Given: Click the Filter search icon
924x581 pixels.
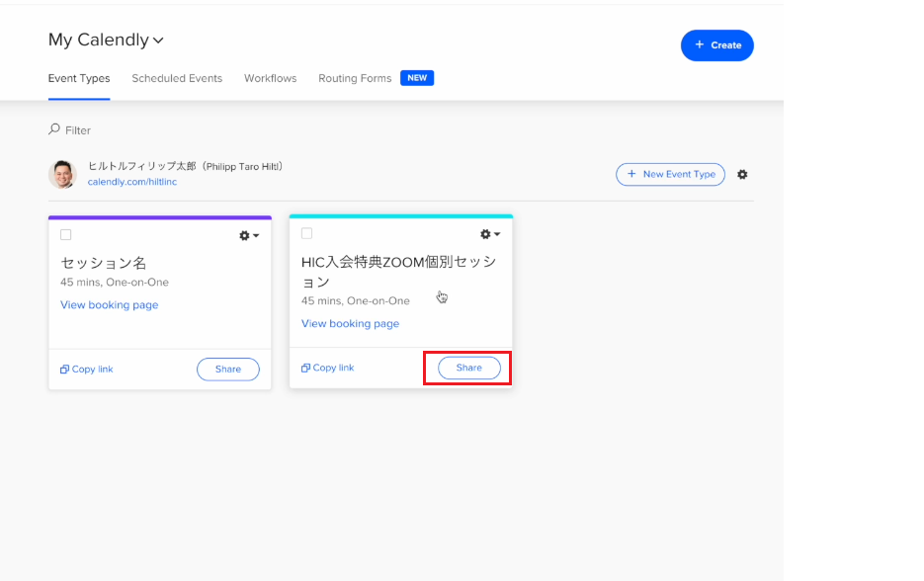Looking at the screenshot, I should point(54,129).
